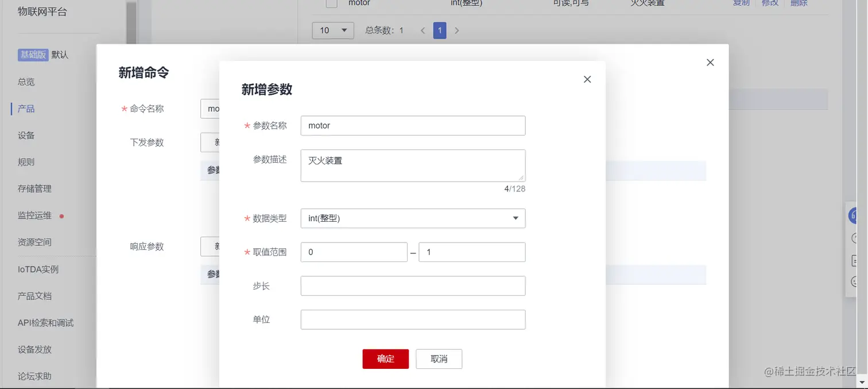Click 修改 link in the motor row
This screenshot has width=868, height=389.
(770, 3)
